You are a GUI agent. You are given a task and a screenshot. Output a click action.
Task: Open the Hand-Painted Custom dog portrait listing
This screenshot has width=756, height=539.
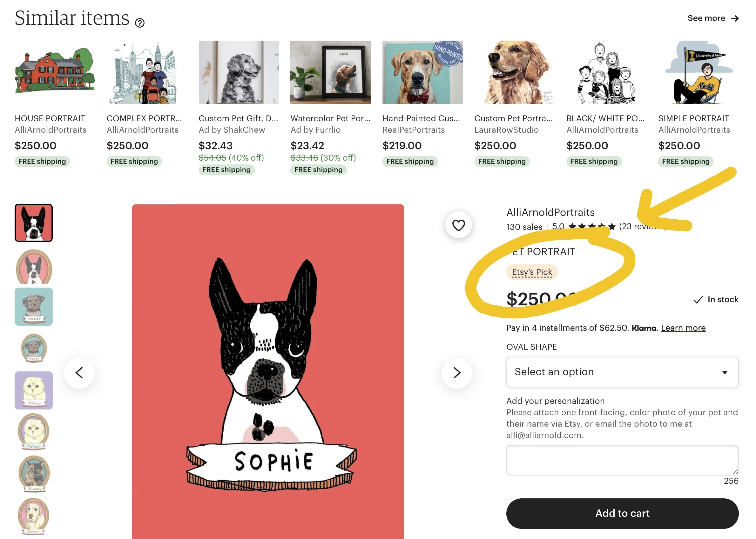[x=422, y=72]
